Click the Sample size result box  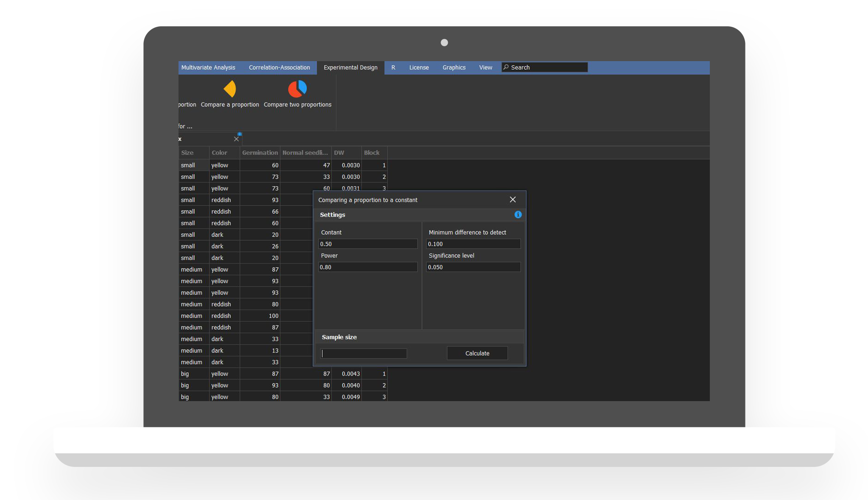pos(363,354)
